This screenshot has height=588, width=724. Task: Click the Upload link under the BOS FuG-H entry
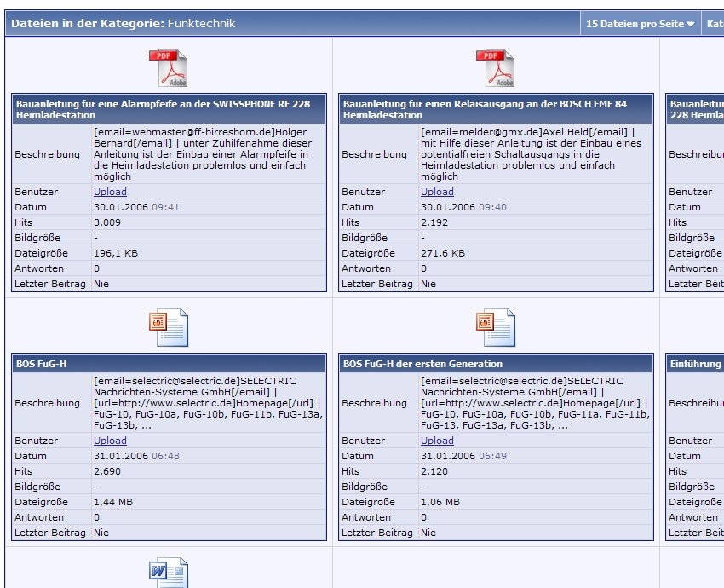pyautogui.click(x=110, y=441)
